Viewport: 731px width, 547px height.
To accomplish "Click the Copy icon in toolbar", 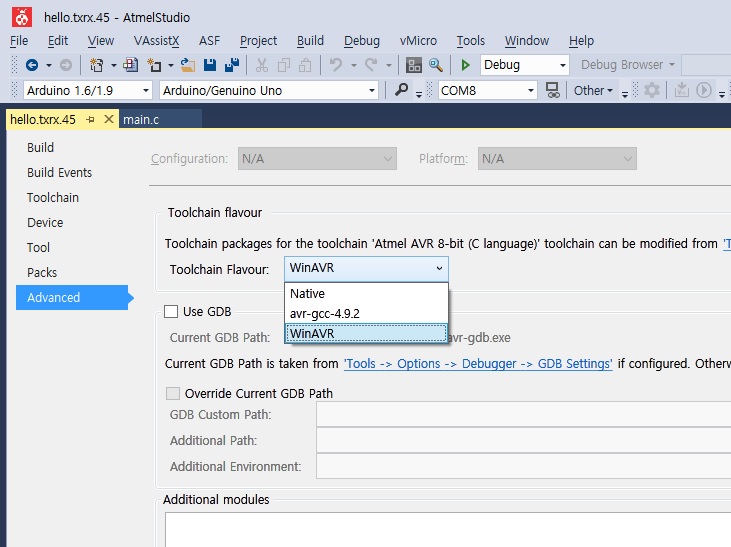I will pos(283,65).
